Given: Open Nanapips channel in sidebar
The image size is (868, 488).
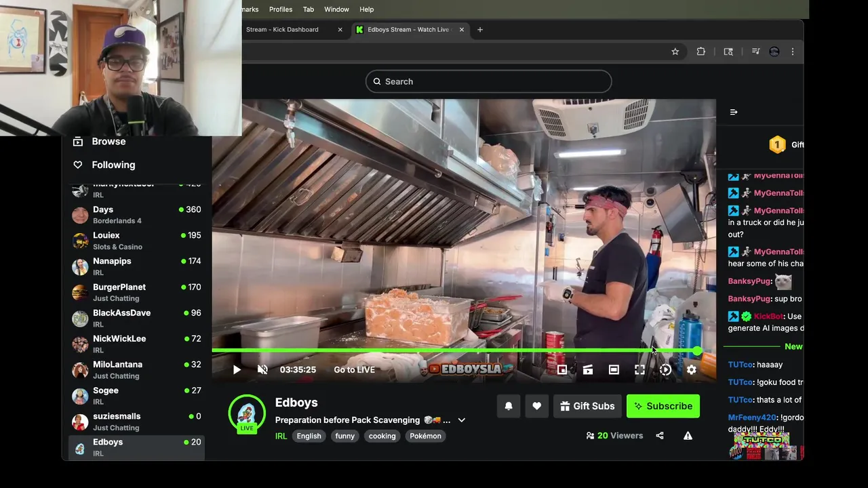Looking at the screenshot, I should click(136, 266).
